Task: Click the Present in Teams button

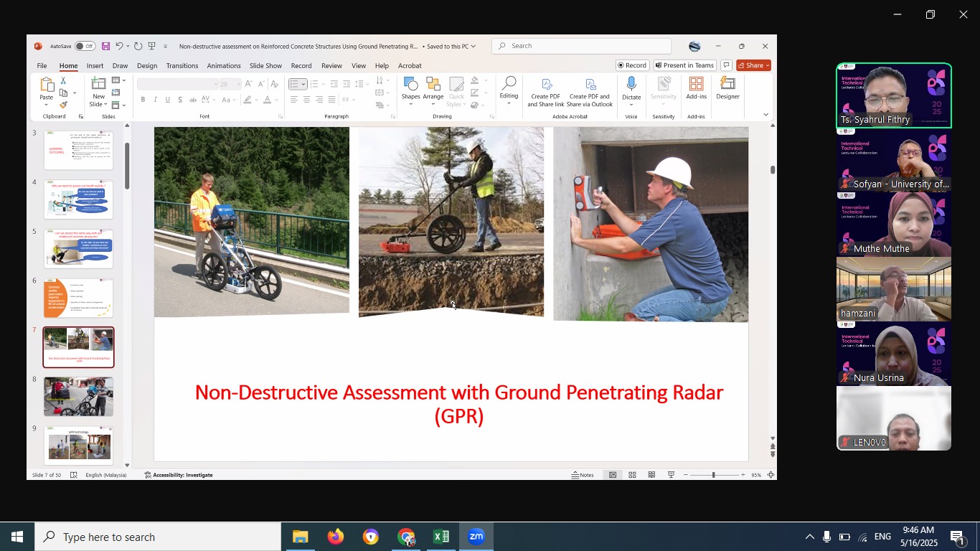Action: click(684, 65)
